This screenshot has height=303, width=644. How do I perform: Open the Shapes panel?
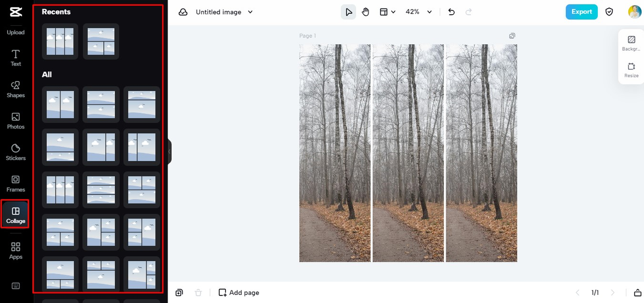(x=16, y=89)
